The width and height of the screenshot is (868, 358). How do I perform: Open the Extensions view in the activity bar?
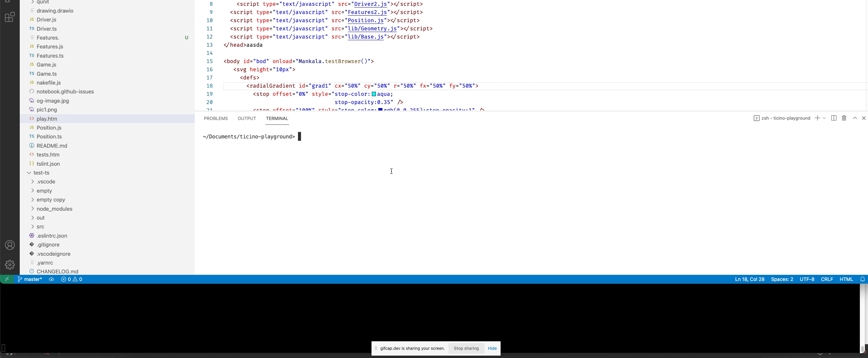pyautogui.click(x=10, y=17)
